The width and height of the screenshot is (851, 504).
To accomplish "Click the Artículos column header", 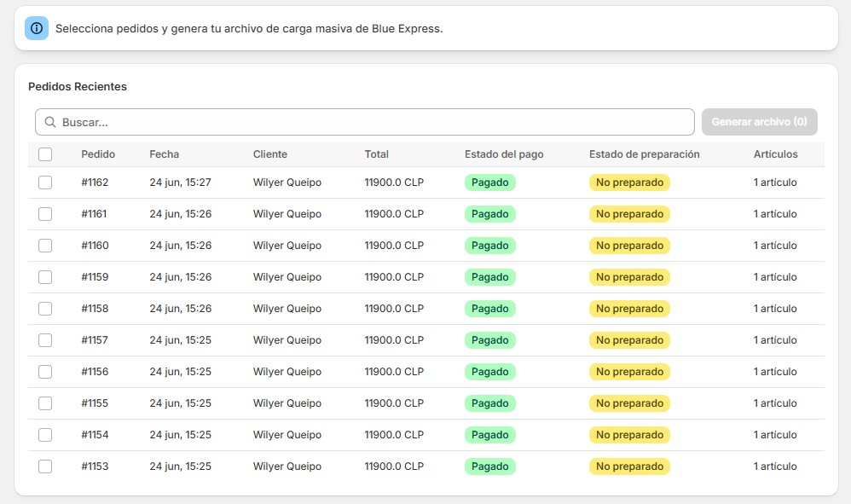I will pos(776,154).
